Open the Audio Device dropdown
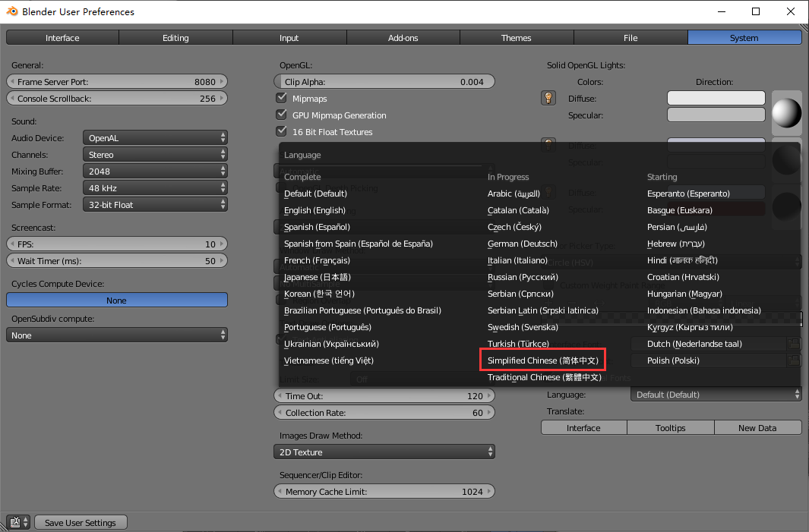This screenshot has height=532, width=809. [155, 137]
